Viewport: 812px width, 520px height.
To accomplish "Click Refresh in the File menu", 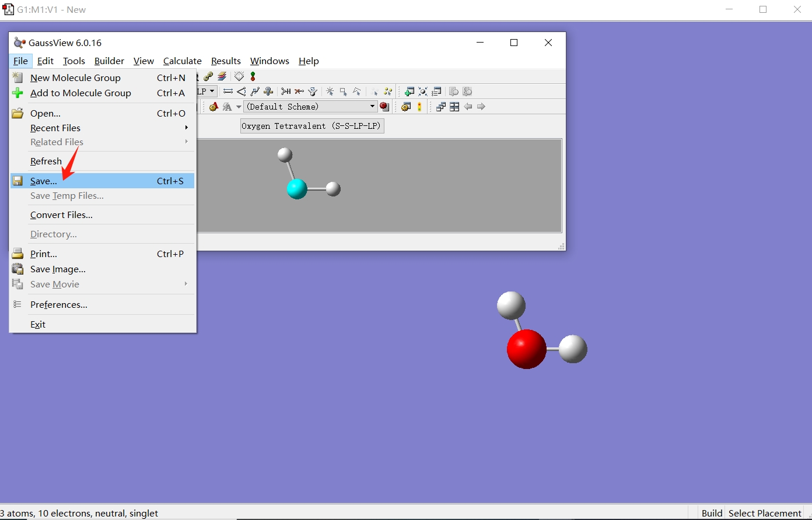I will pos(103,161).
